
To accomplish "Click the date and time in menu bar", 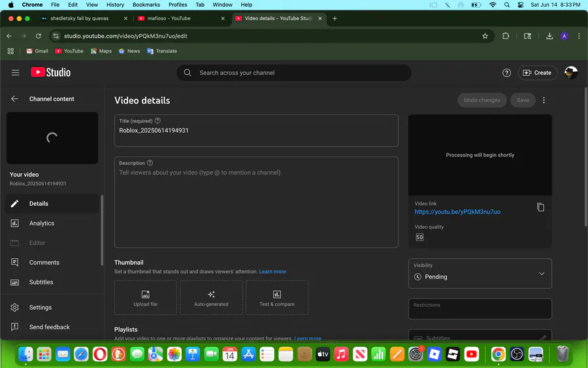I will click(x=555, y=5).
